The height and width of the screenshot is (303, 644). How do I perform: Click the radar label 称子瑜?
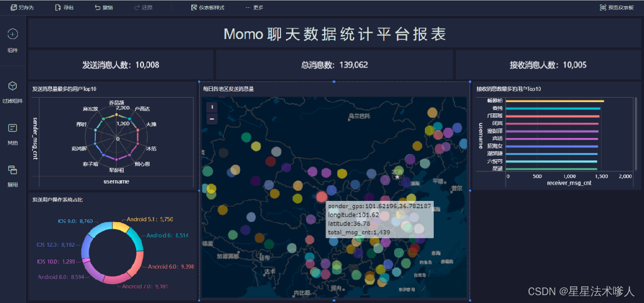90,164
